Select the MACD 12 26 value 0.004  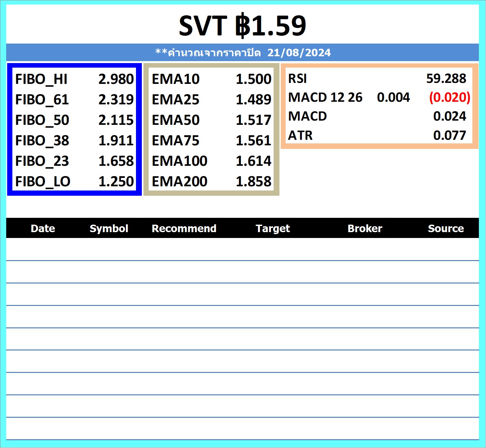[393, 97]
